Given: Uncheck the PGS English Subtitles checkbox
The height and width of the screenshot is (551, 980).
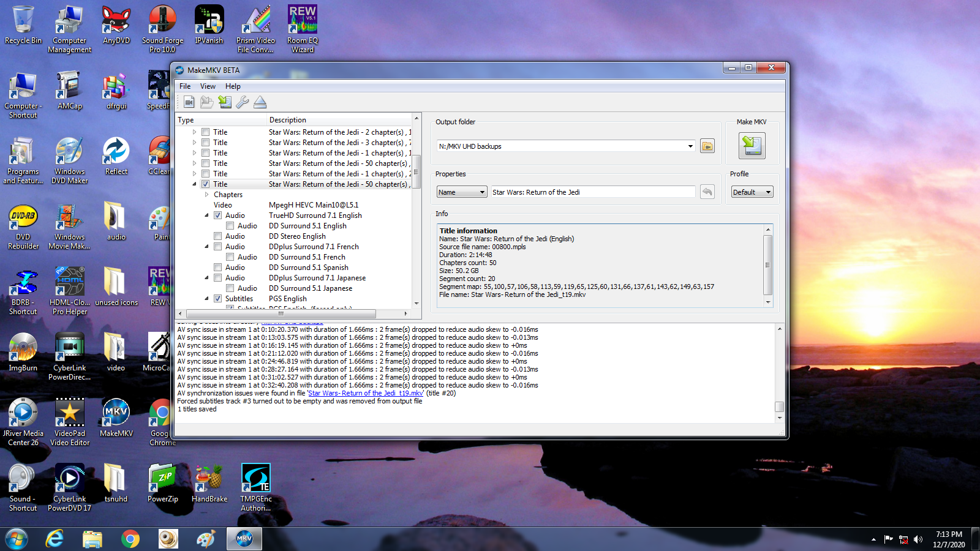Looking at the screenshot, I should (217, 299).
